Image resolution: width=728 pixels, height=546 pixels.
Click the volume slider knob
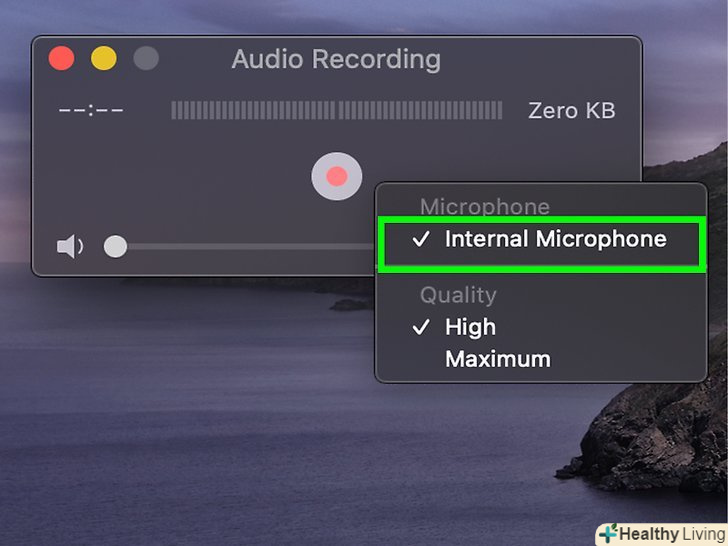115,246
